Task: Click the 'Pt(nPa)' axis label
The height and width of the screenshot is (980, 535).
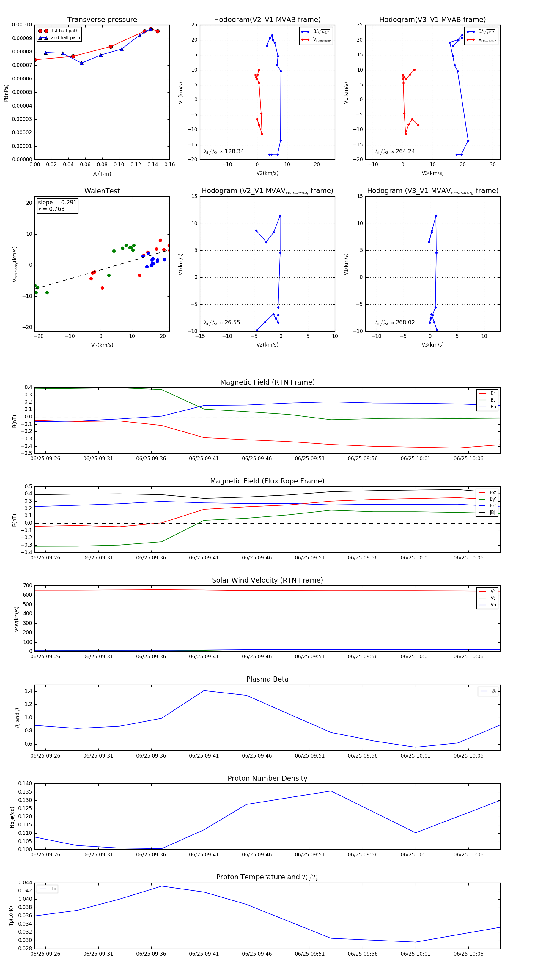Action: 6,93
